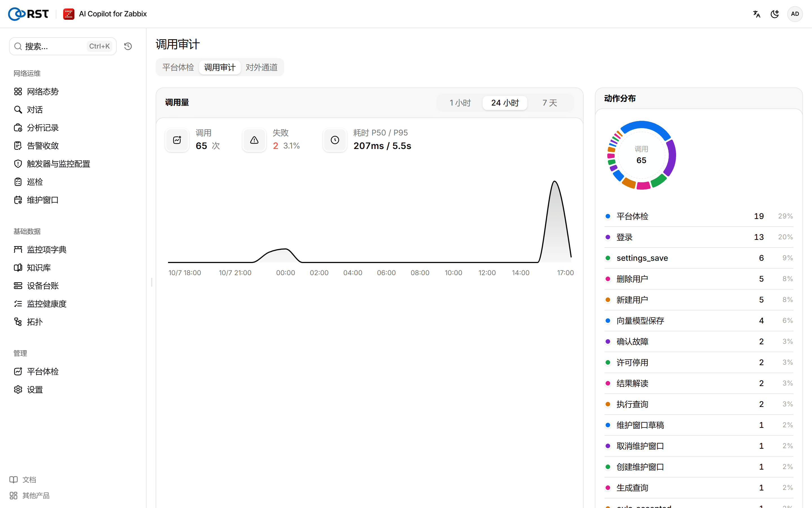Viewport: 812px width, 508px height.
Task: Open the language translation icon
Action: [x=757, y=14]
